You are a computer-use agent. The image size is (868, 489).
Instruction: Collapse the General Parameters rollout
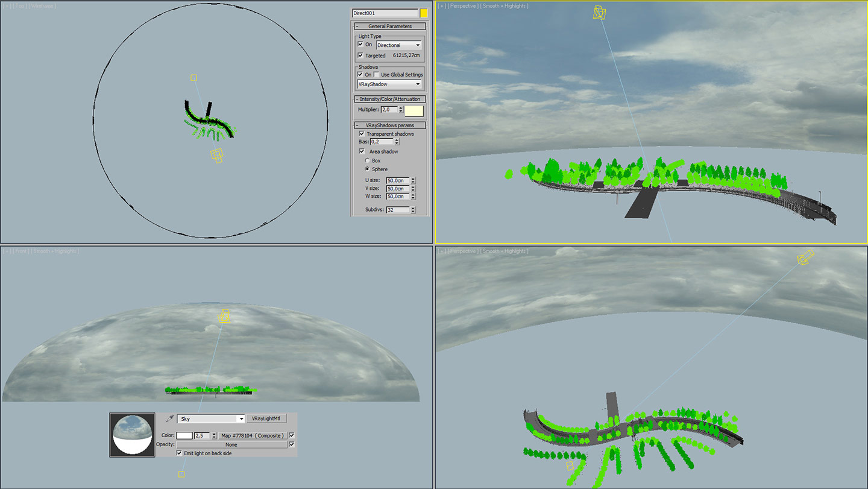pyautogui.click(x=389, y=27)
